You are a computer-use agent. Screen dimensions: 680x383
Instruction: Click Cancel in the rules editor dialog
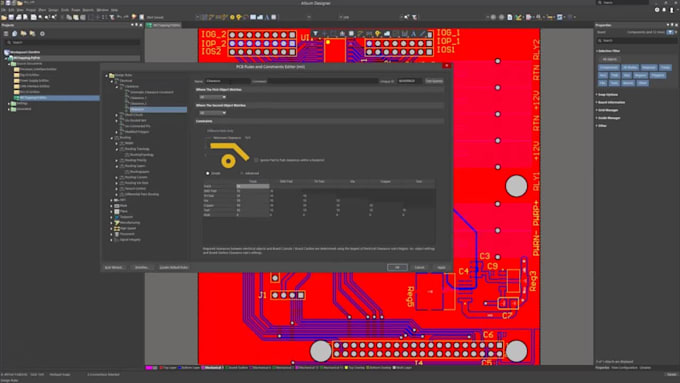pyautogui.click(x=419, y=267)
